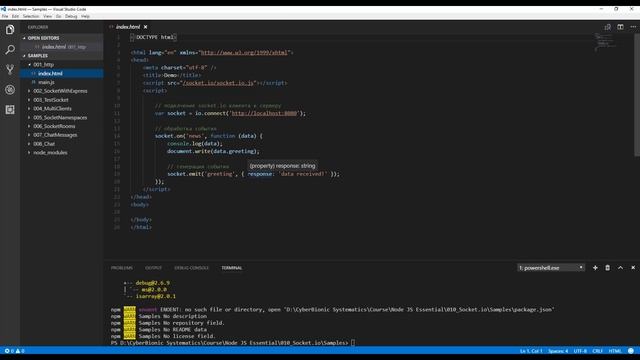Click the CRLF end-of-line selector

(x=598, y=351)
